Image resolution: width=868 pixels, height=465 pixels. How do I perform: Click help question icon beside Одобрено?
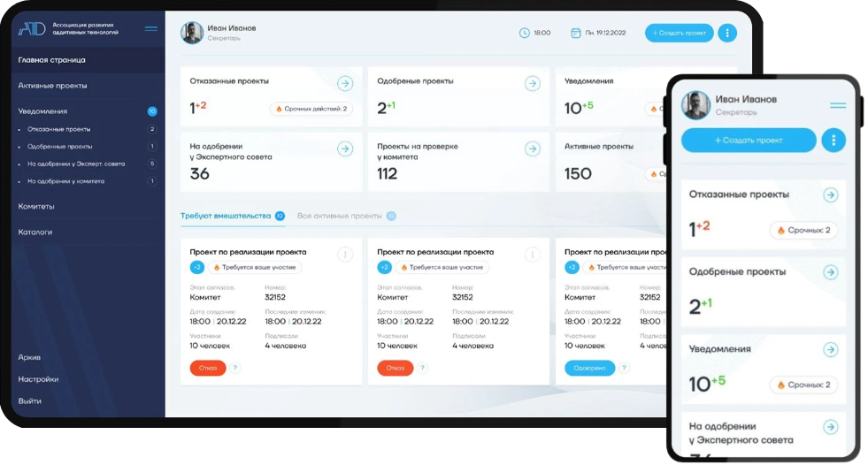[x=624, y=368]
